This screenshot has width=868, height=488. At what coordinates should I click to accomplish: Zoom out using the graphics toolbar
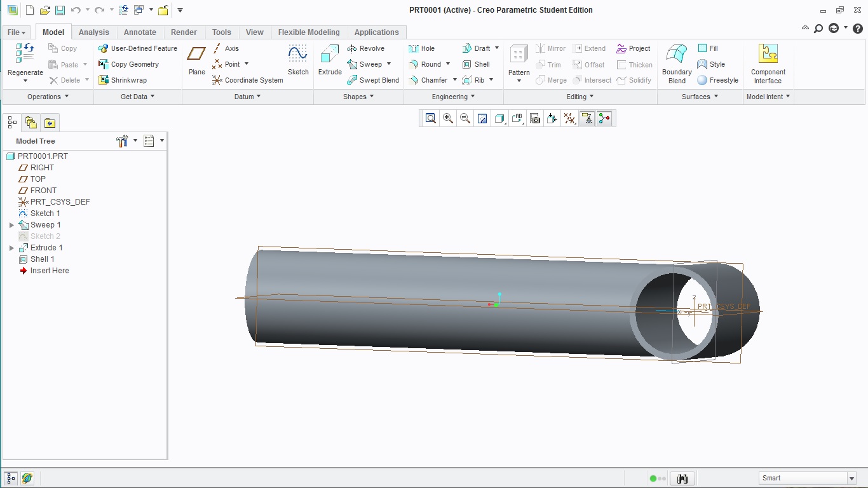pos(465,118)
